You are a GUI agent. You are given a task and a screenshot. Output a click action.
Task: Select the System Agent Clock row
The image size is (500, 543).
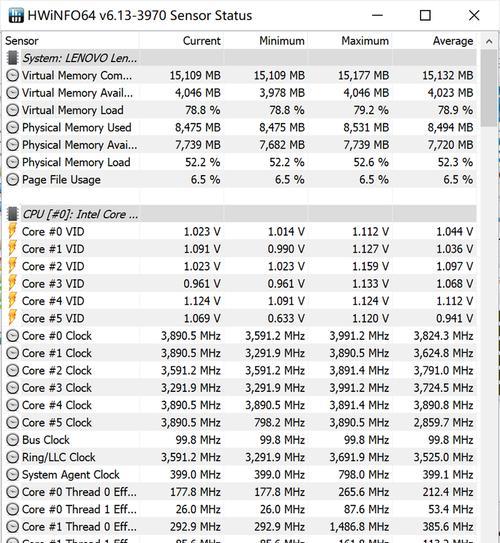pos(240,474)
